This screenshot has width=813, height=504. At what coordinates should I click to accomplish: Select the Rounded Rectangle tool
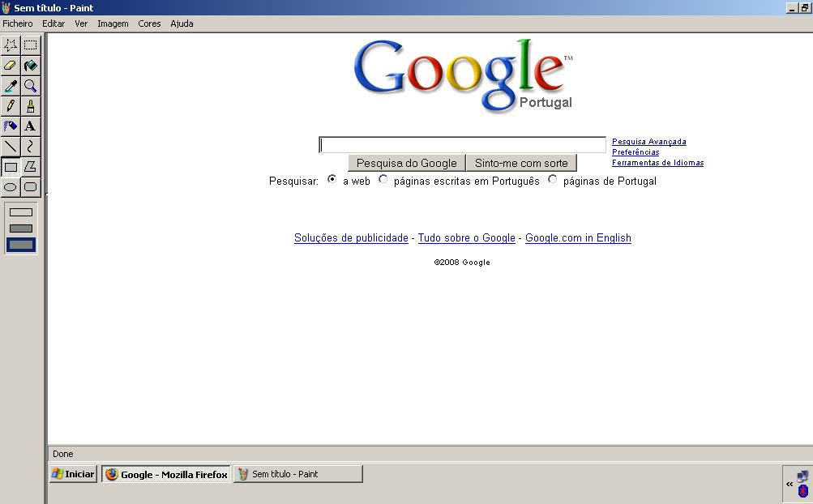pyautogui.click(x=31, y=186)
